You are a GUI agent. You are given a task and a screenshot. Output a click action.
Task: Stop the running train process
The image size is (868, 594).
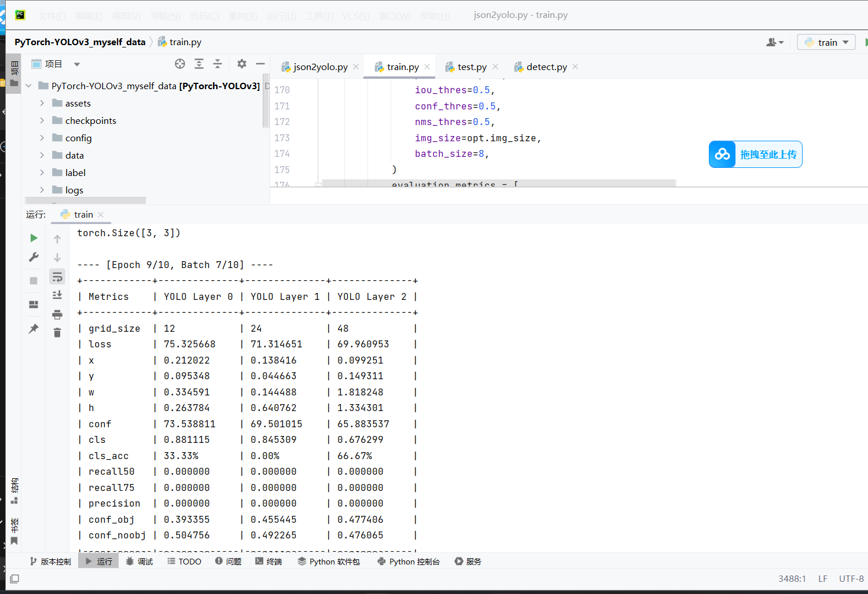[x=34, y=281]
